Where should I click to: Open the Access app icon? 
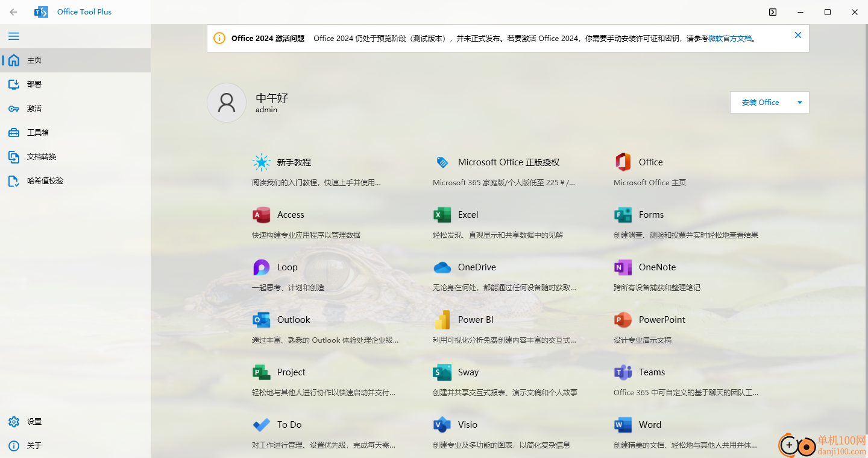click(x=262, y=215)
